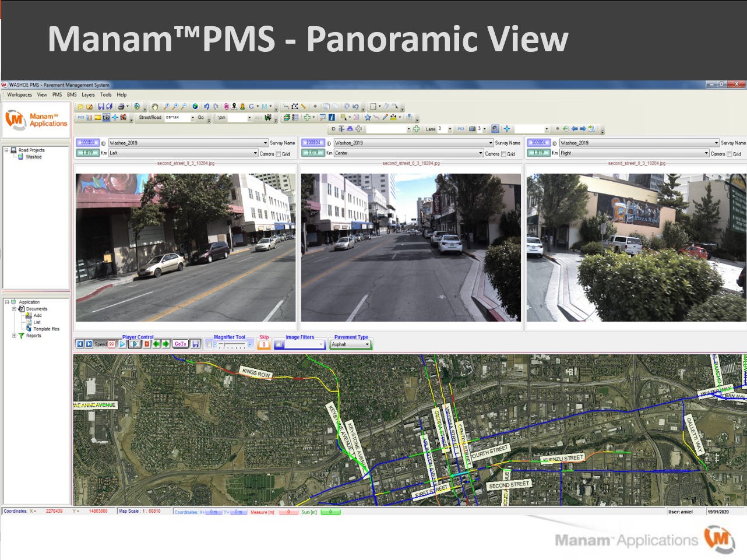
Task: Click the GoTo button in Player Control
Action: point(181,344)
